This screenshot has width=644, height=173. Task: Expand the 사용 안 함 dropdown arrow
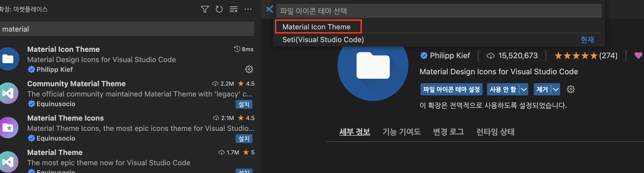(524, 89)
